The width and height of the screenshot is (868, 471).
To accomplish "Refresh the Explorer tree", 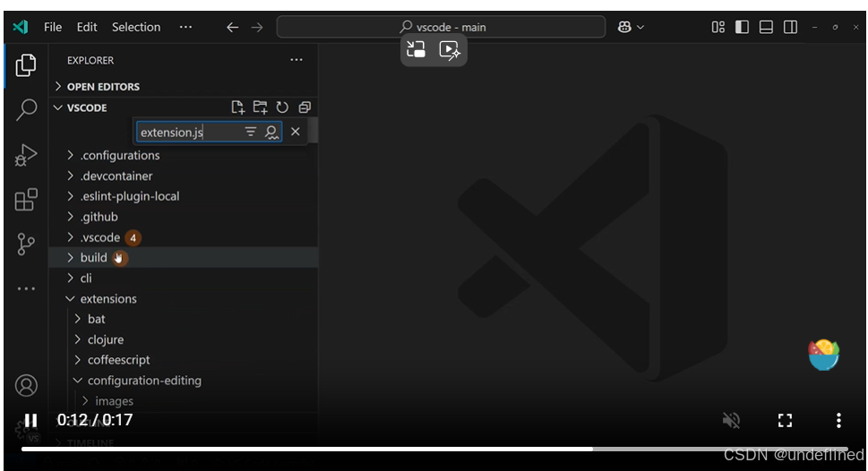I will click(282, 107).
